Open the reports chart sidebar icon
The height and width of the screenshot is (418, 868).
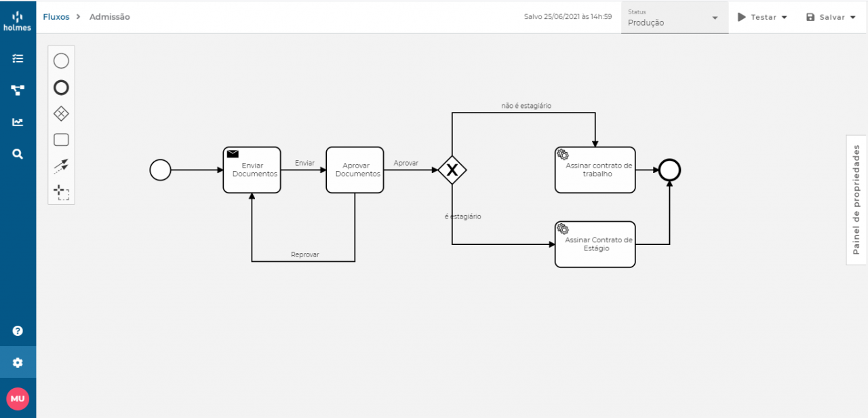click(x=18, y=121)
